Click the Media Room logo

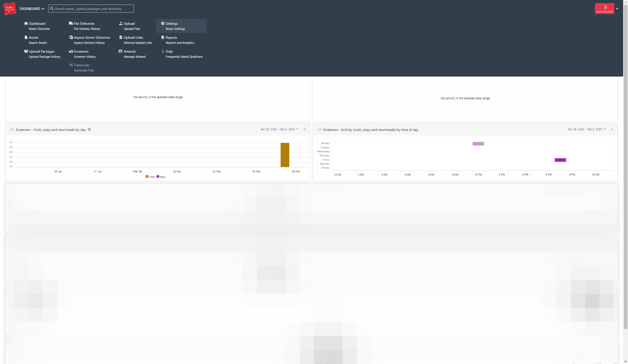(10, 9)
